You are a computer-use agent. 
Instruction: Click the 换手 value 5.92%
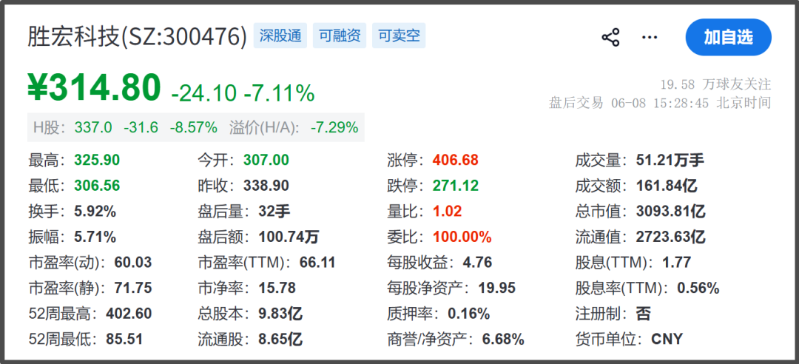(95, 212)
